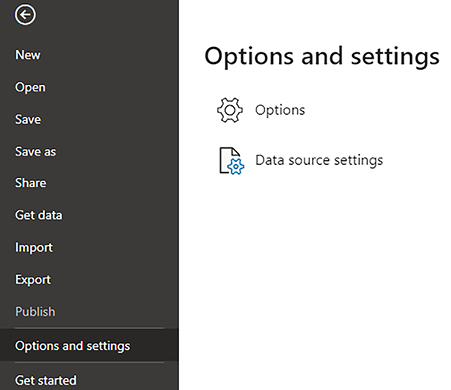Click the large Options and settings heading

coord(322,56)
